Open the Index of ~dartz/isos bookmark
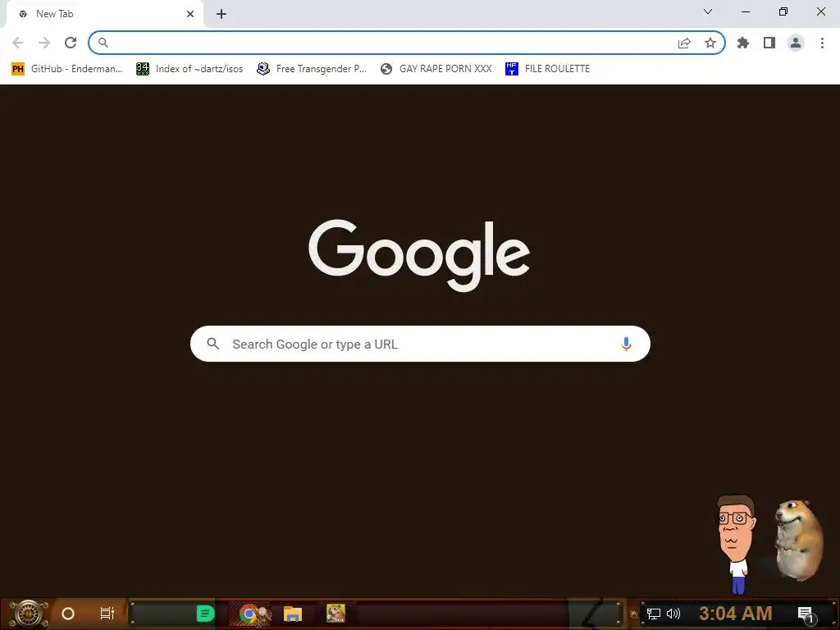The image size is (840, 630). tap(189, 69)
